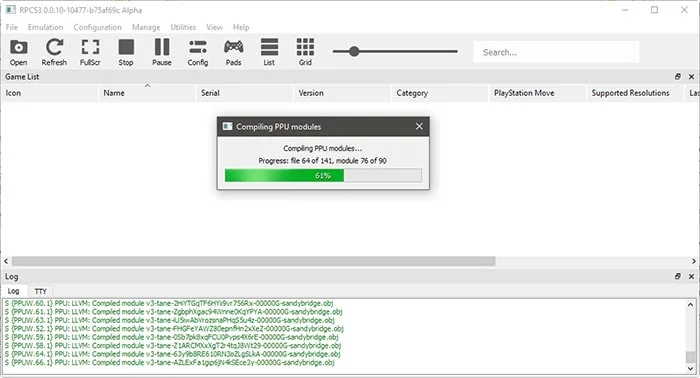
Task: Click game list horizontal scrollbar left arrow
Action: tap(6, 261)
